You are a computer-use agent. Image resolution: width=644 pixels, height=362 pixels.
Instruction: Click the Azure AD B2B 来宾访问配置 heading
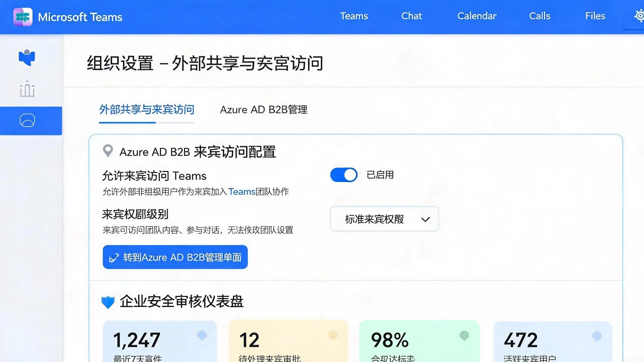tap(198, 152)
